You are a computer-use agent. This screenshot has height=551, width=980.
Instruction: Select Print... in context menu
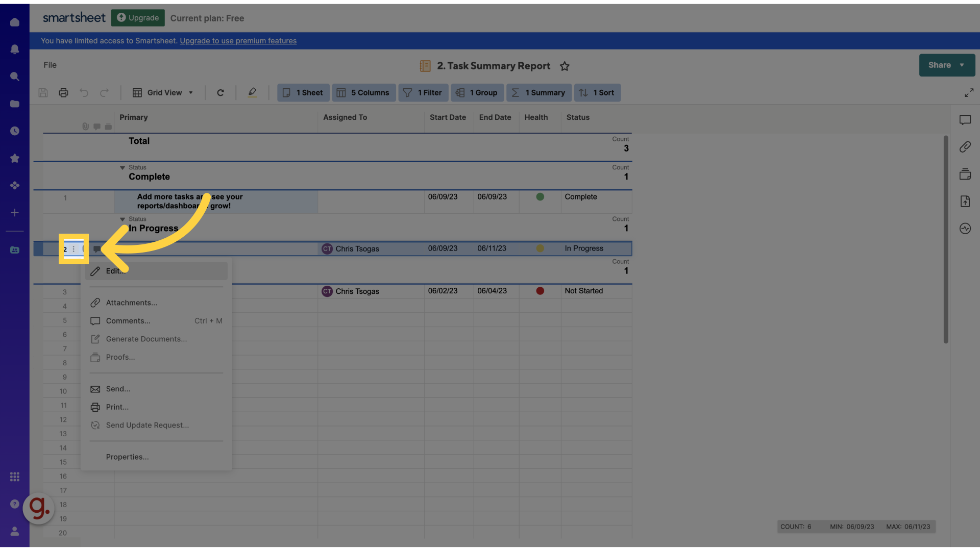coord(156,407)
